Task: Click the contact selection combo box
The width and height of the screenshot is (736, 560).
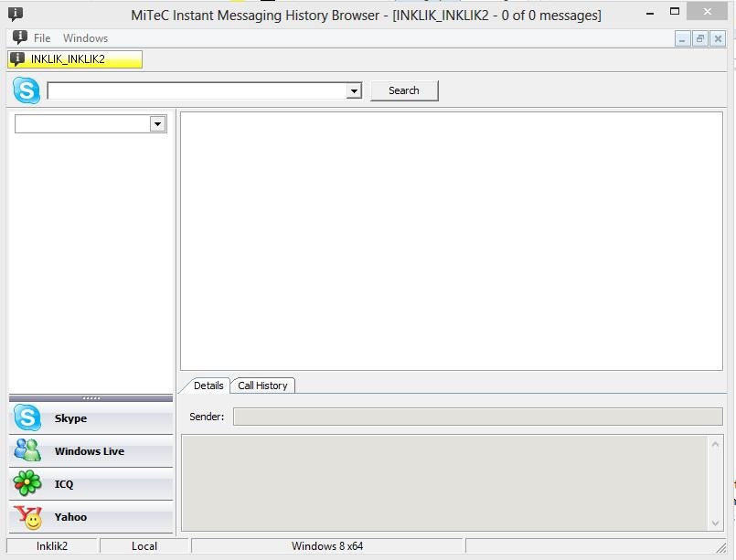Action: (x=91, y=124)
